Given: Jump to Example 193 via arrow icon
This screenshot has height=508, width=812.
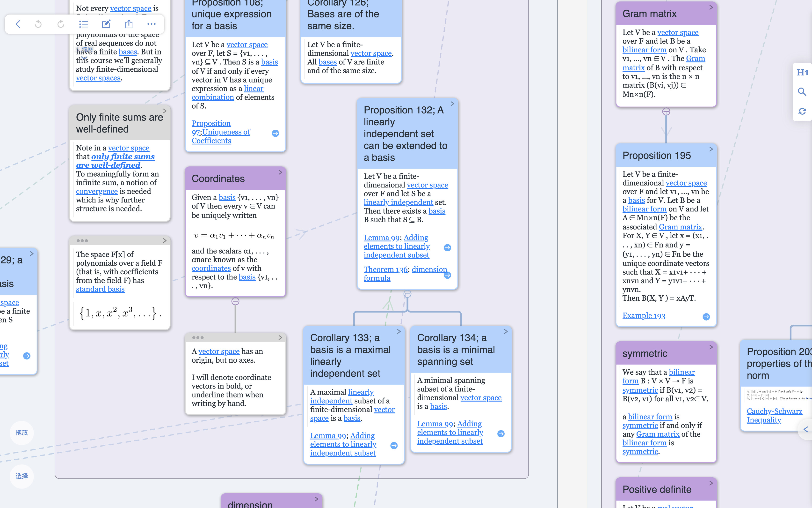Looking at the screenshot, I should pyautogui.click(x=706, y=317).
